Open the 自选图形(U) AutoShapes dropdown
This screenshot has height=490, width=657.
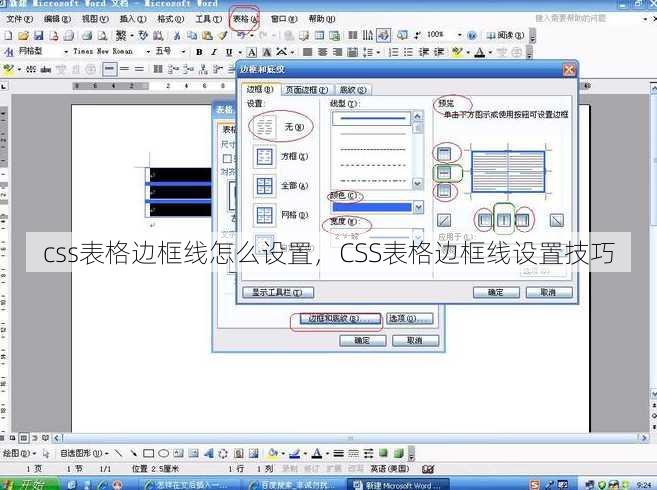[x=84, y=453]
